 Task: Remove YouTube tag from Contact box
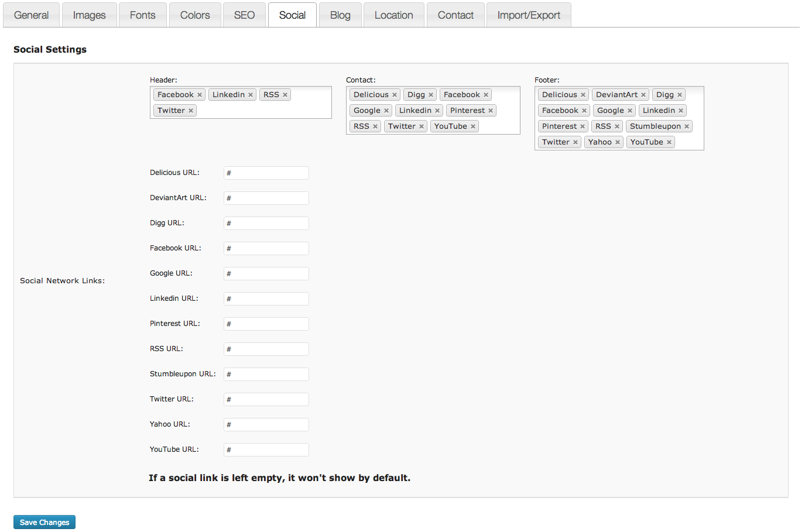click(473, 126)
